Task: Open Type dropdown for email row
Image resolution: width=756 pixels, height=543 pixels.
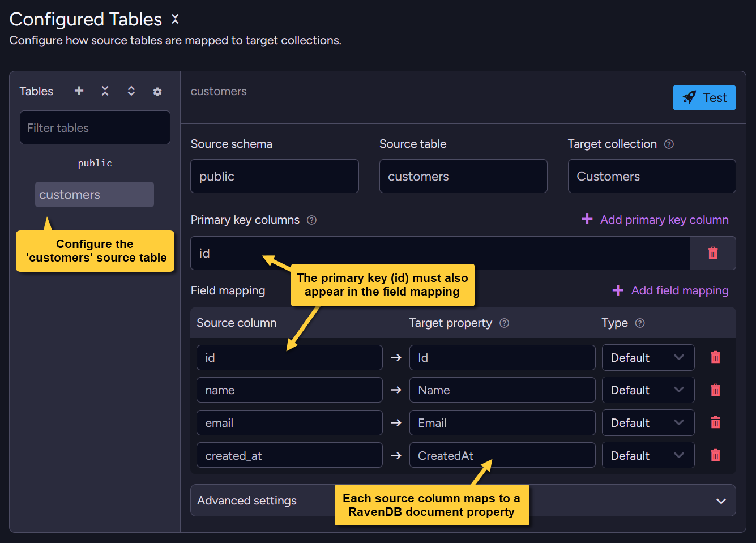Action: (x=648, y=422)
